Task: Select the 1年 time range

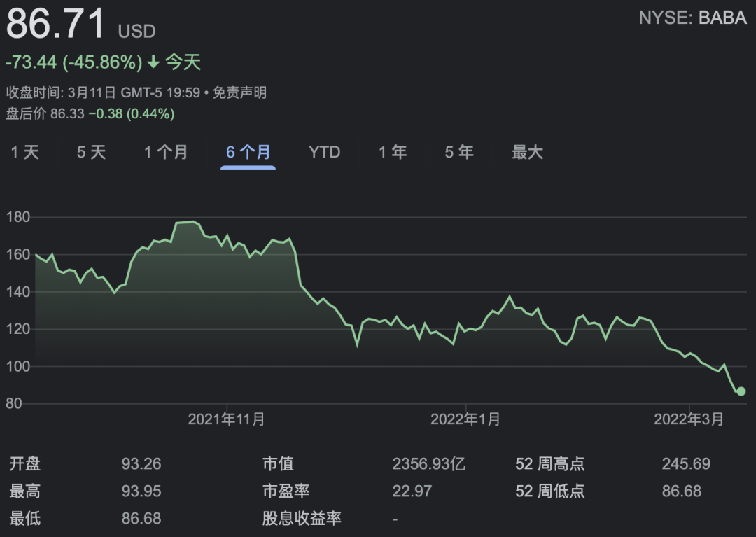Action: pos(393,152)
